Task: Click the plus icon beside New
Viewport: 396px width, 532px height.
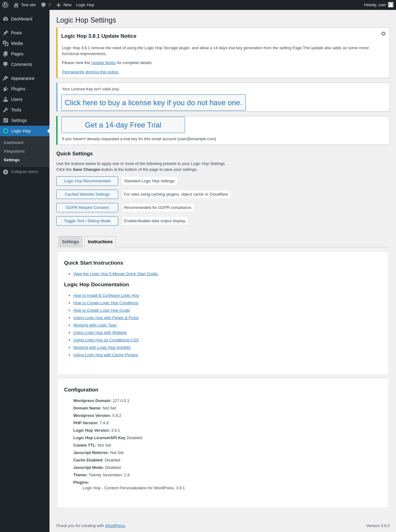Action: pyautogui.click(x=58, y=5)
